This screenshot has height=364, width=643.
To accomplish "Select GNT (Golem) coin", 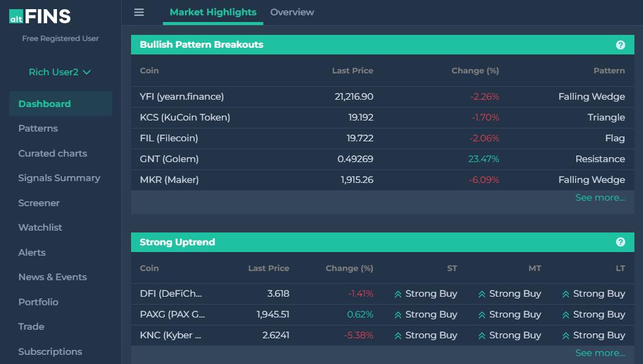I will tap(169, 159).
